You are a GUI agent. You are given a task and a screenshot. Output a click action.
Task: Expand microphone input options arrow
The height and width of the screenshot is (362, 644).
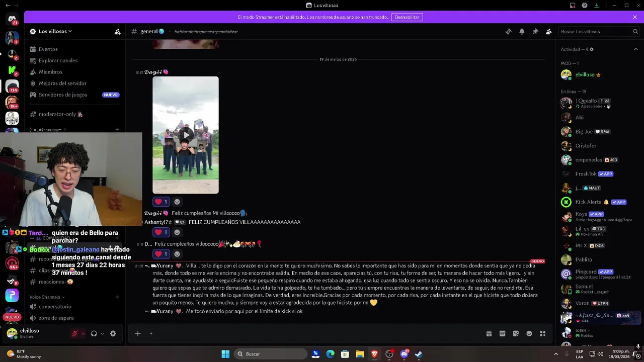[x=83, y=333]
